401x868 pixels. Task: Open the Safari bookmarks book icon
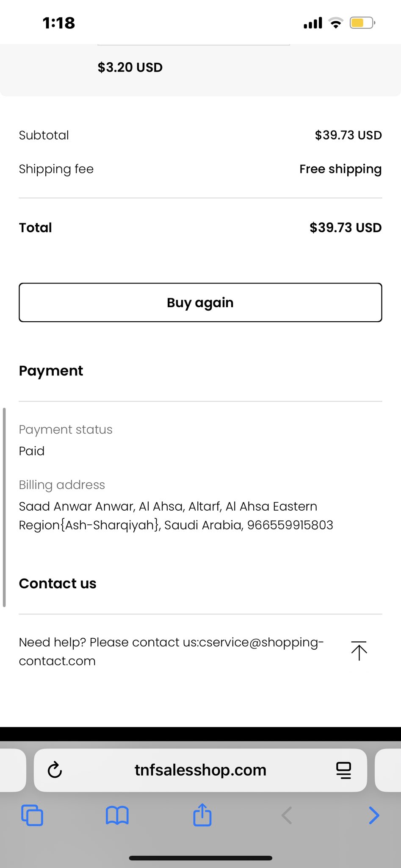(117, 815)
